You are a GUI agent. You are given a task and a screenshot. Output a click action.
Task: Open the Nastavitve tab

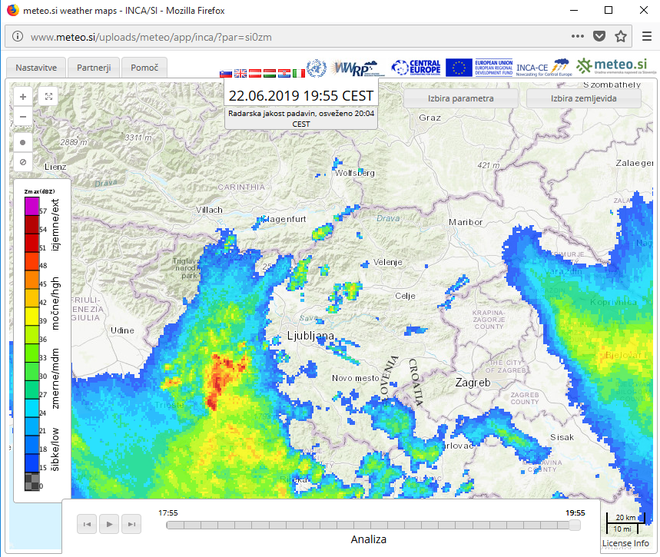point(36,68)
